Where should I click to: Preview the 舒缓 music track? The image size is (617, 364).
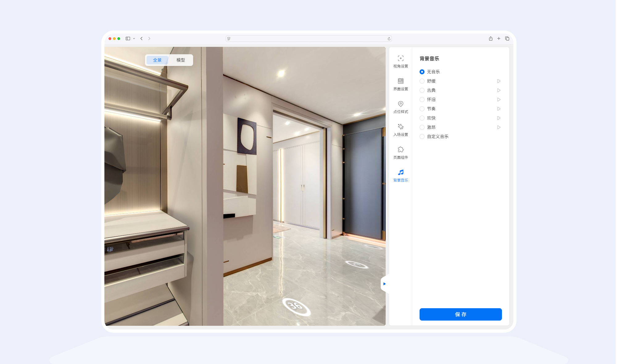point(499,81)
